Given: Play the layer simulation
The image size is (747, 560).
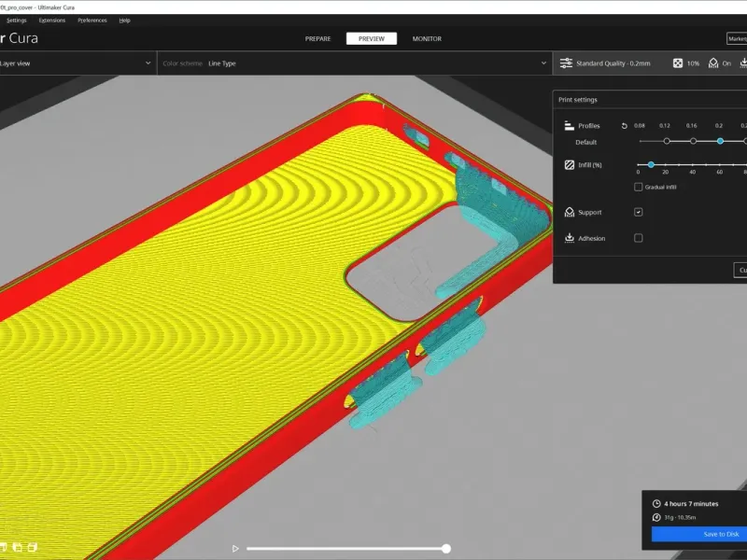Looking at the screenshot, I should click(235, 549).
